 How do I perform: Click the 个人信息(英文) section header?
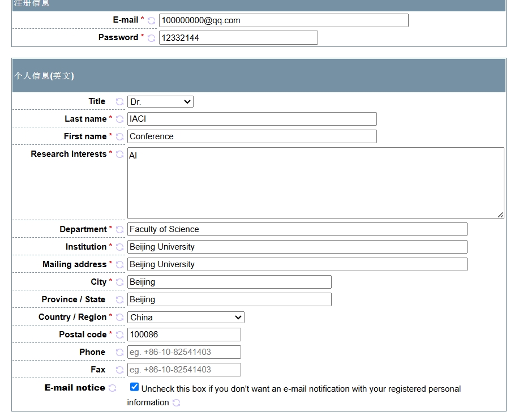click(259, 76)
